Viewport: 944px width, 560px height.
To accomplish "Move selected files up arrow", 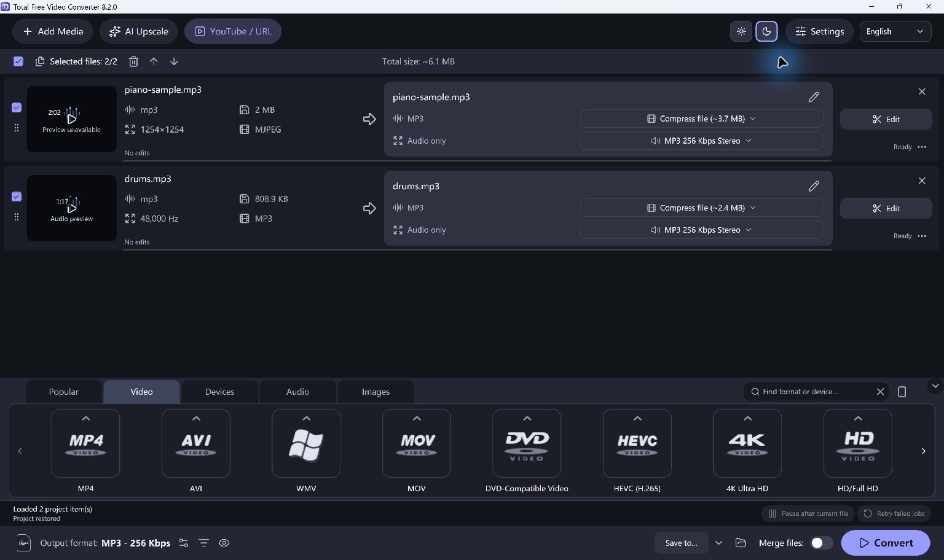I will click(154, 61).
